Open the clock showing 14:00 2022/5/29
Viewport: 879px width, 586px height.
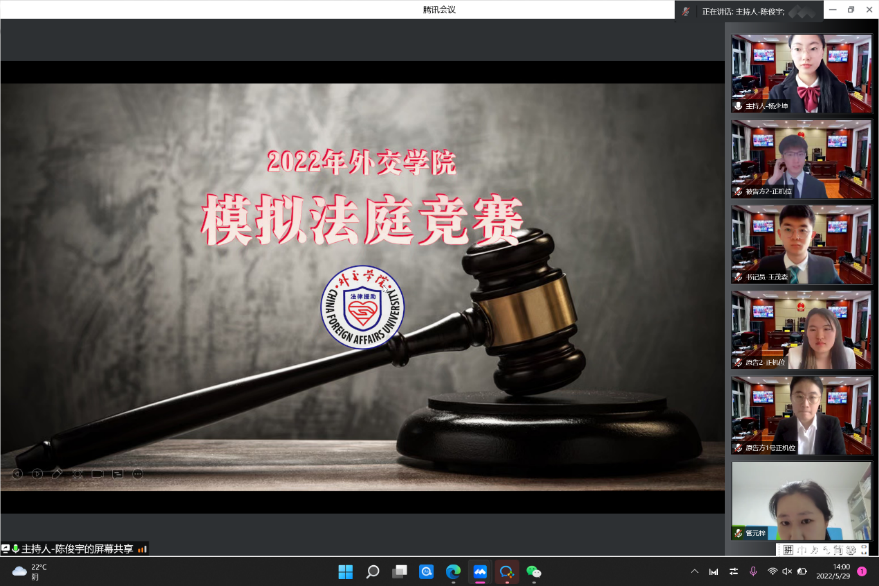point(833,571)
